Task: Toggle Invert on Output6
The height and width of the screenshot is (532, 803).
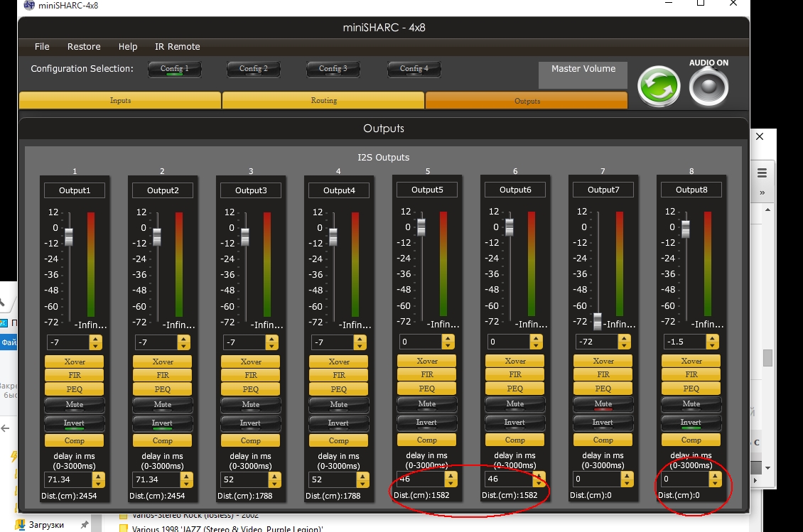Action: tap(514, 423)
